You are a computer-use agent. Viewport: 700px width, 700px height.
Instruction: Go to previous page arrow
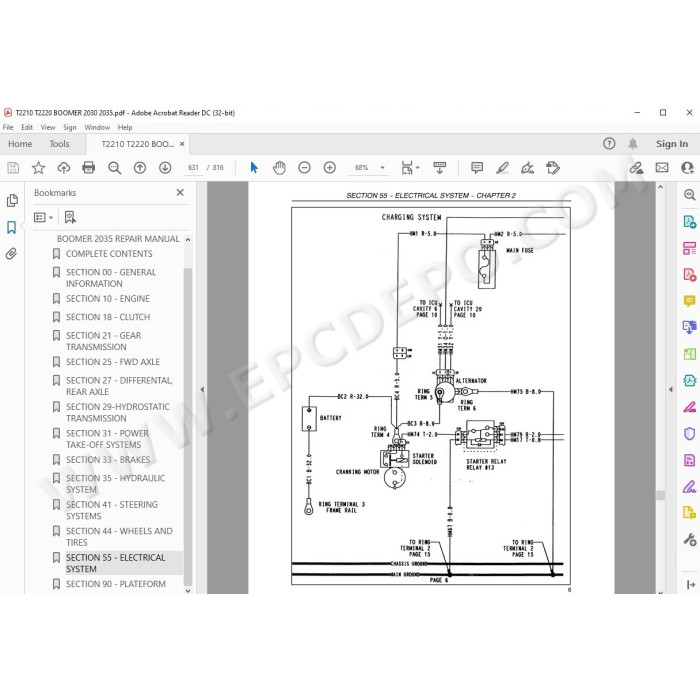click(x=140, y=168)
